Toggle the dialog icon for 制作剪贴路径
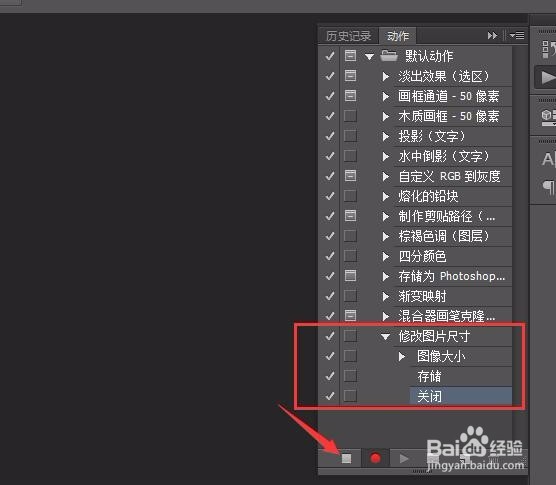 [x=350, y=216]
